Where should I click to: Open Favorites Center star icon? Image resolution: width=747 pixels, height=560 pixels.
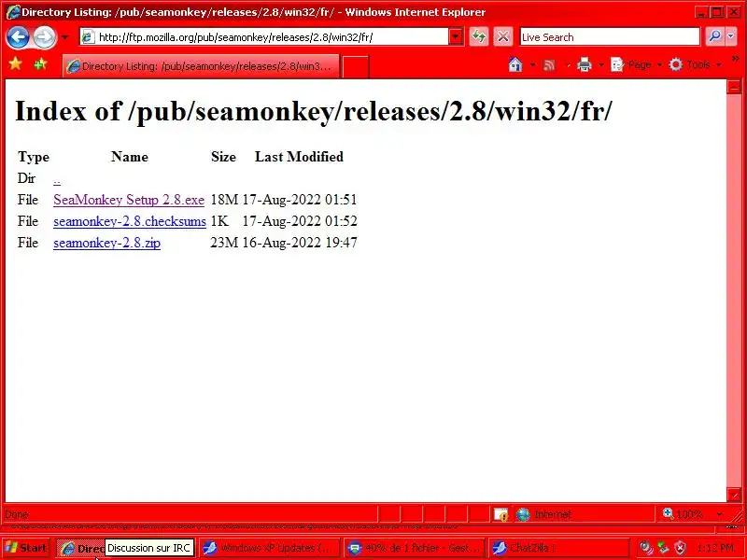click(x=15, y=63)
